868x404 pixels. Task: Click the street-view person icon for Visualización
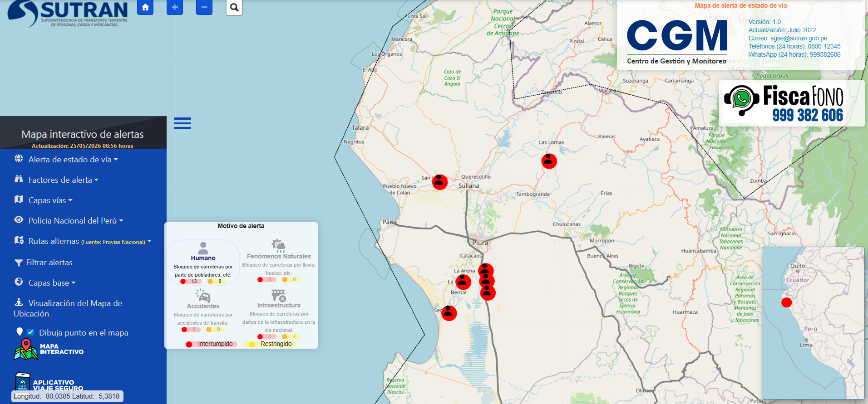[19, 302]
